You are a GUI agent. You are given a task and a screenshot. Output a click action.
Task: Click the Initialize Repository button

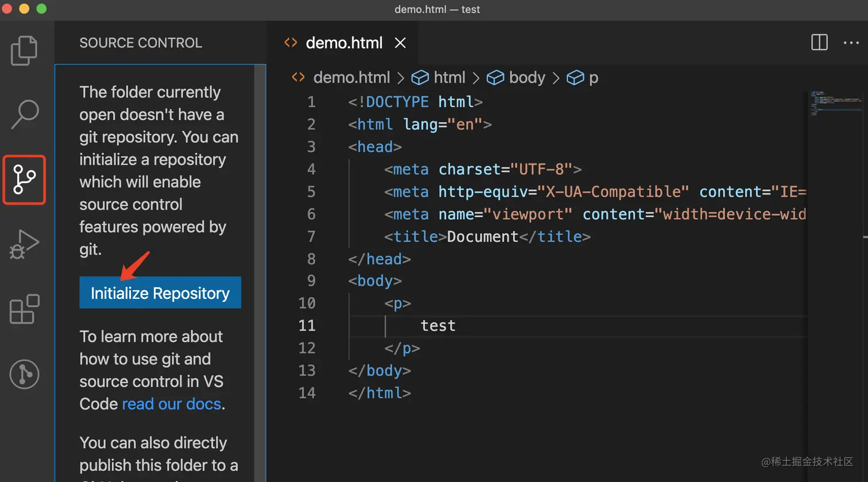[x=160, y=293]
